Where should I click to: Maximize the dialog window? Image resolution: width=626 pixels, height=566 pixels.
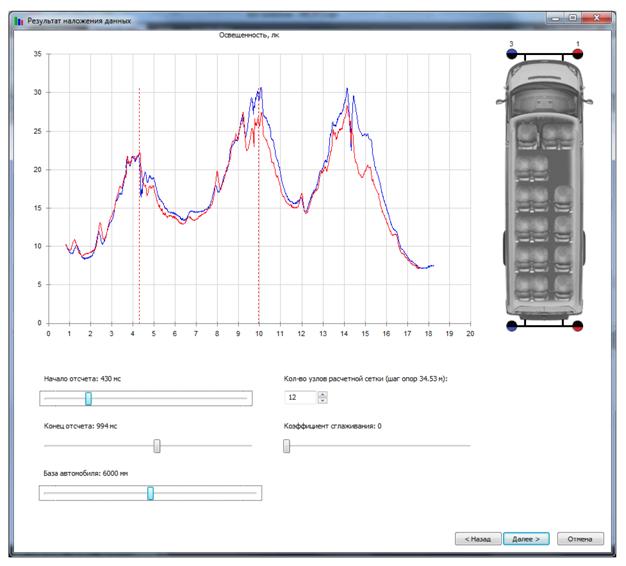(573, 18)
